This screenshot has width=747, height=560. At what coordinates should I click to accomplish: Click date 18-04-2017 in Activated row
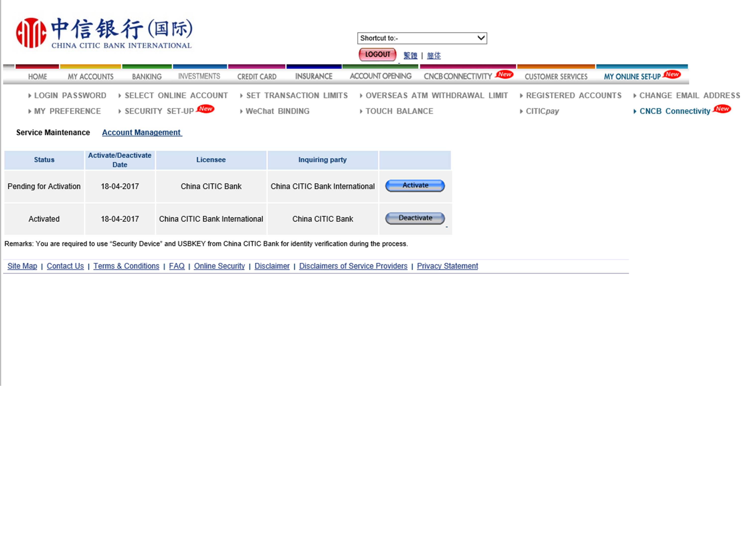(x=120, y=219)
